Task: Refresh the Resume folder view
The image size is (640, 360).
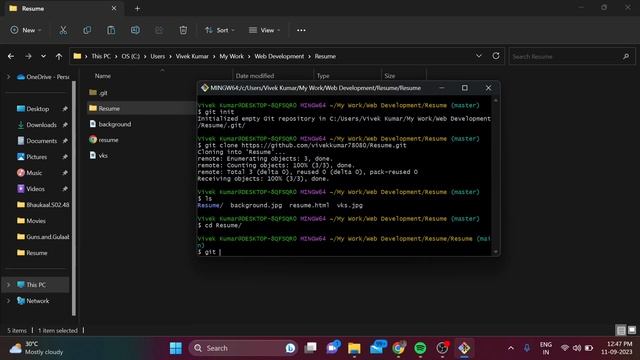Action: [496, 56]
